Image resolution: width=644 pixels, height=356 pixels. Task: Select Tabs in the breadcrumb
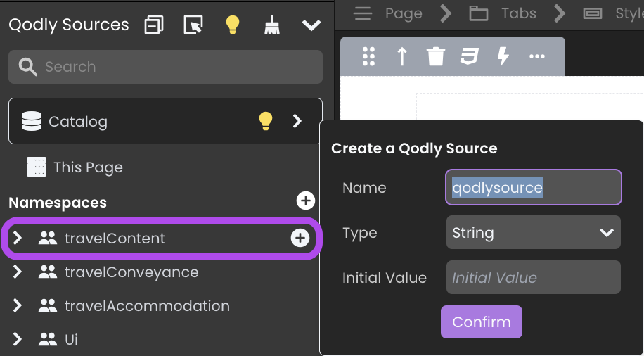[x=519, y=13]
